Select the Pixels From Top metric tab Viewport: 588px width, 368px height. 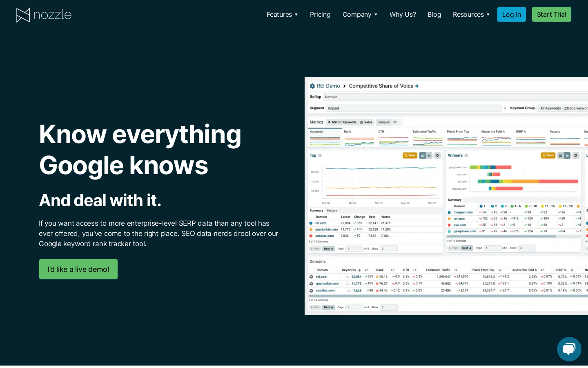coord(462,138)
